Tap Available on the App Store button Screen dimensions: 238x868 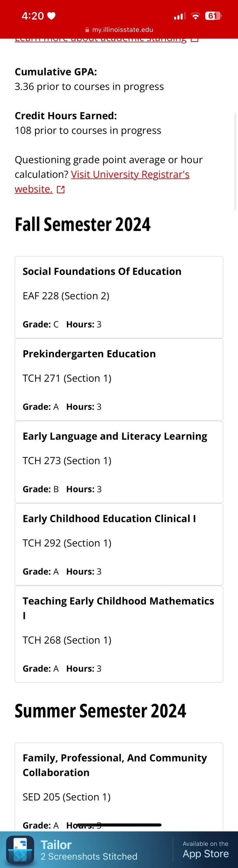205,849
